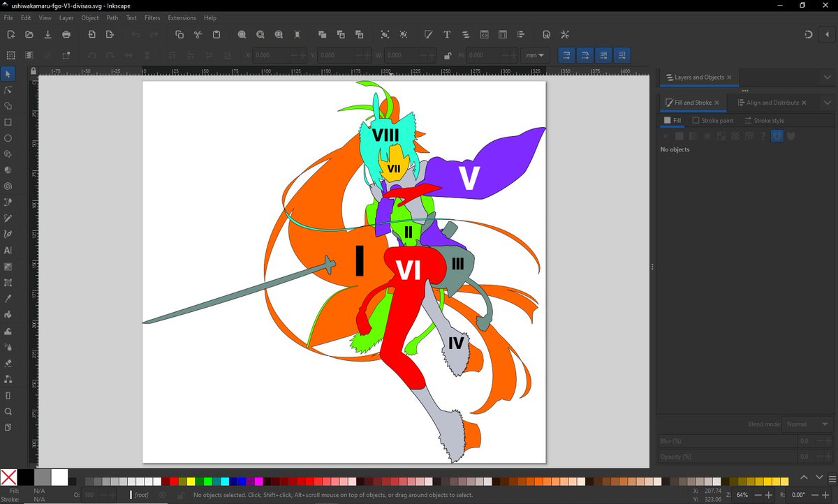Pick the white swatch in the palette
This screenshot has width=838, height=504.
click(59, 477)
